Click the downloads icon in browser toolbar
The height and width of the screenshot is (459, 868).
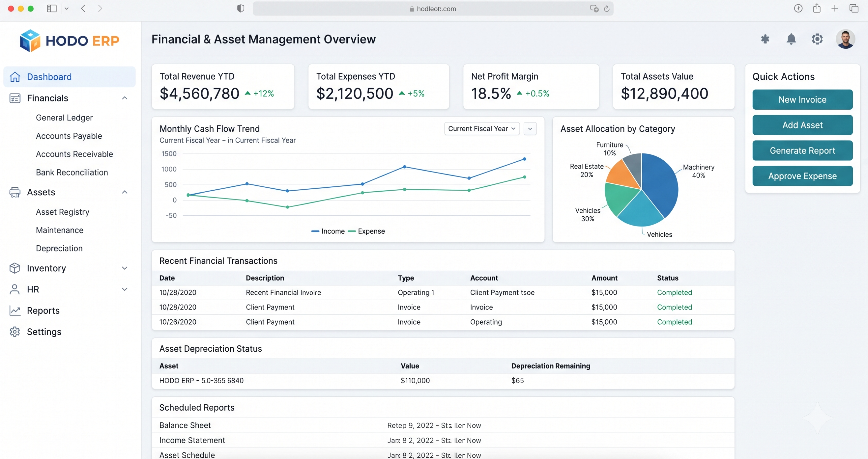click(798, 9)
